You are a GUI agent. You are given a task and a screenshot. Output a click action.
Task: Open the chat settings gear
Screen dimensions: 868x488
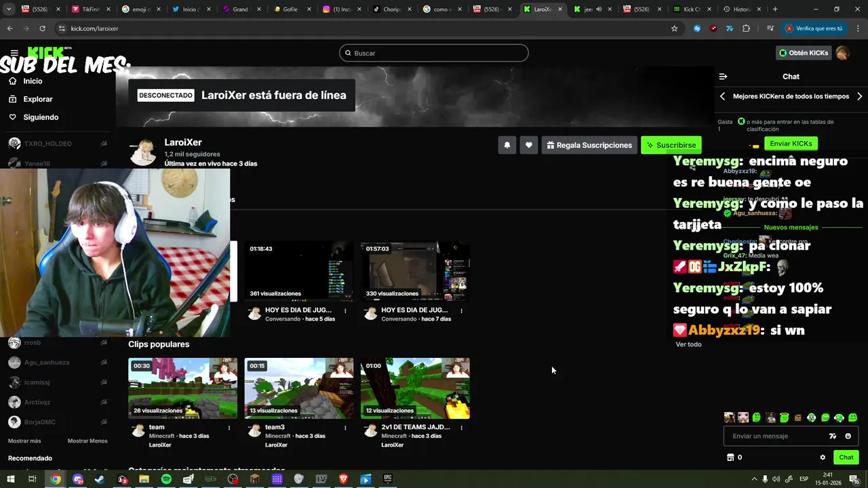pos(823,457)
